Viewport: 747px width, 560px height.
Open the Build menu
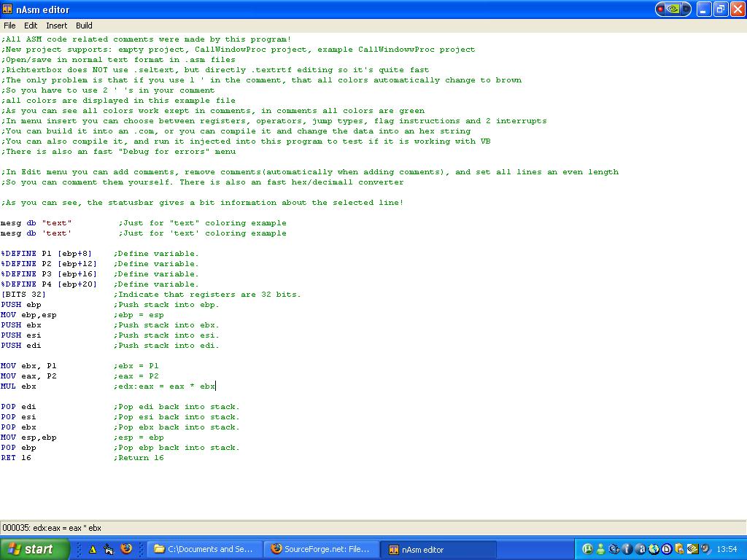coord(84,26)
